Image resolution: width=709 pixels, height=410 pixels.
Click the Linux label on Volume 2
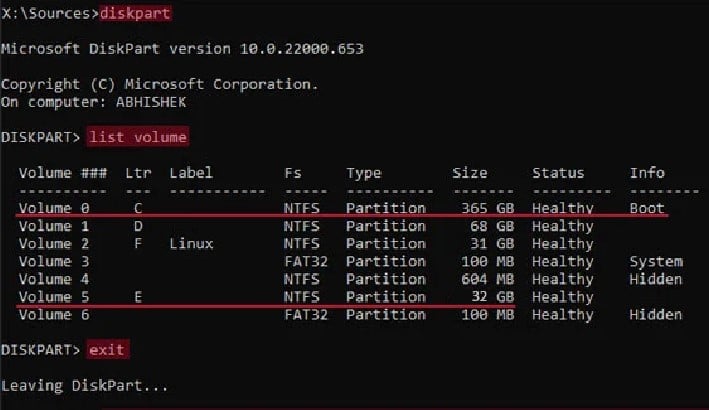(x=191, y=244)
